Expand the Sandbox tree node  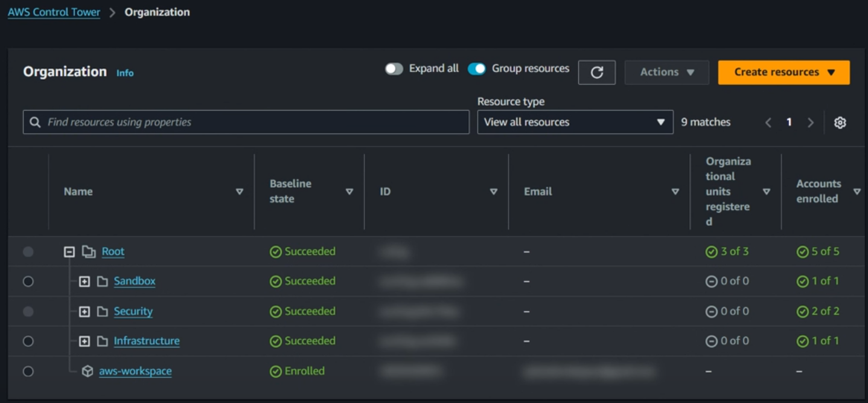[x=85, y=282]
